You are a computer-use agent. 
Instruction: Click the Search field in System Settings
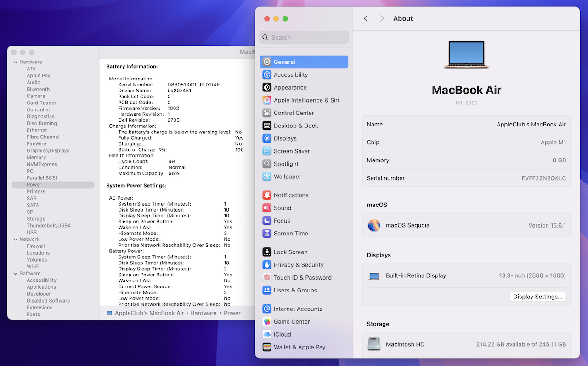tap(304, 37)
